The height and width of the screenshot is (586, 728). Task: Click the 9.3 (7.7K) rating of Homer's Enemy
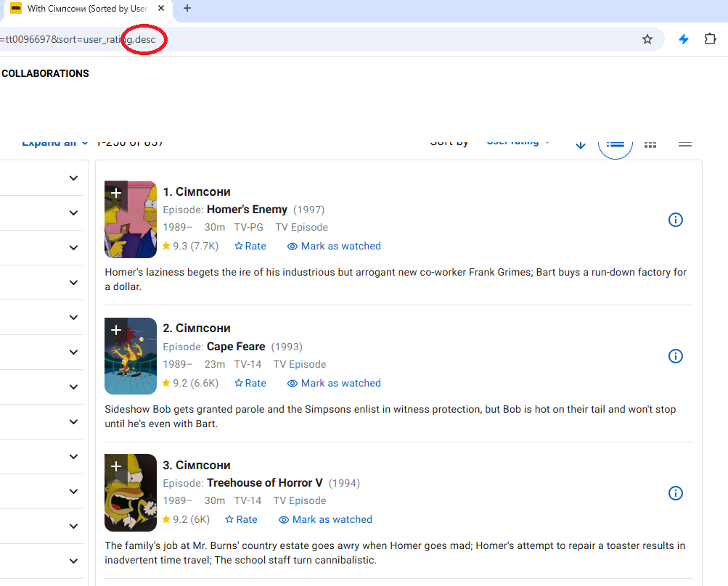(190, 247)
